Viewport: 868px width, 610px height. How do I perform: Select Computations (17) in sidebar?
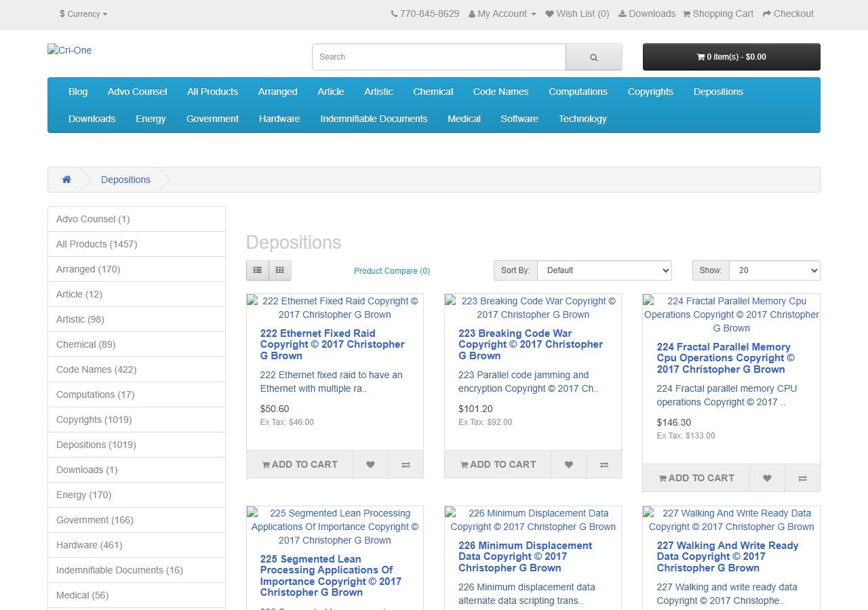136,394
